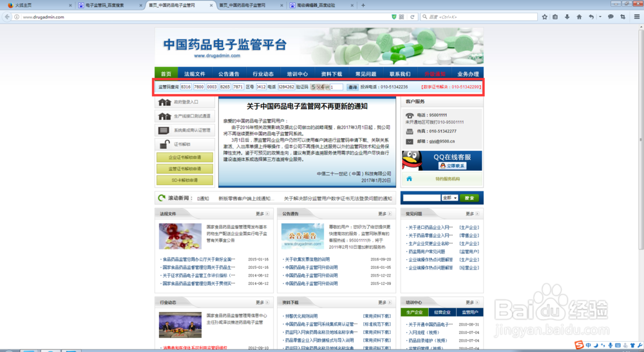
Task: Close the 电子监管码_百度搜索 tab
Action: [x=141, y=5]
